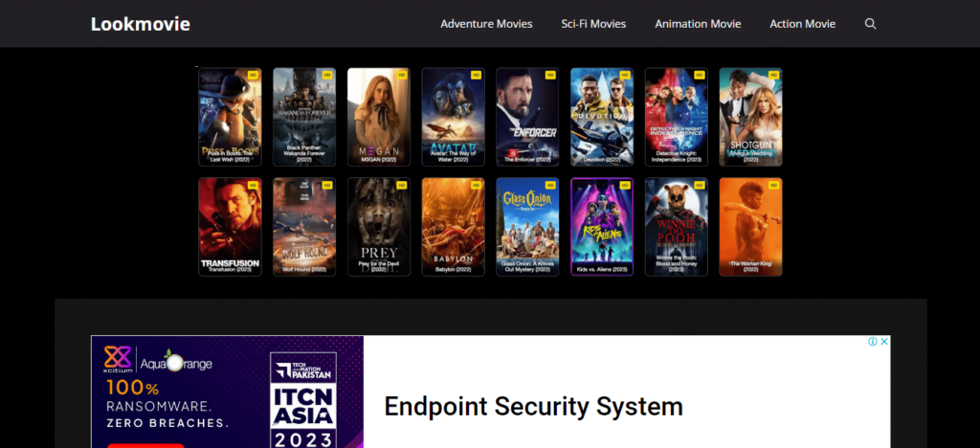This screenshot has width=980, height=448.
Task: Select The Enforcer (2022) poster
Action: click(527, 117)
